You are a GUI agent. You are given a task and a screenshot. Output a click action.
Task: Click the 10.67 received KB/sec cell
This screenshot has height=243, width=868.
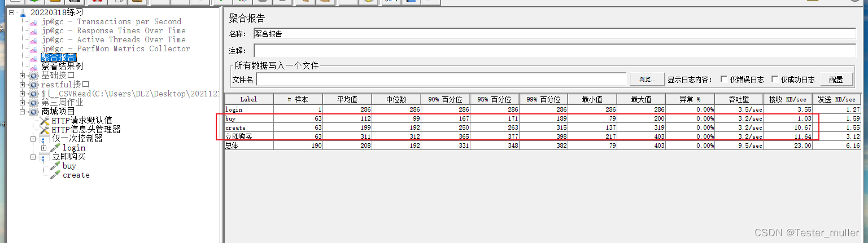(x=788, y=127)
